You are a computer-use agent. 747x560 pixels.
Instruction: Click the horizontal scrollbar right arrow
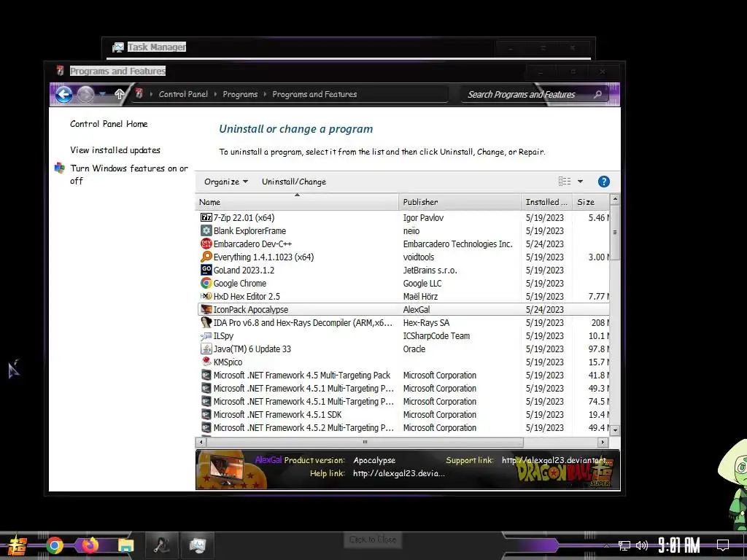point(603,443)
